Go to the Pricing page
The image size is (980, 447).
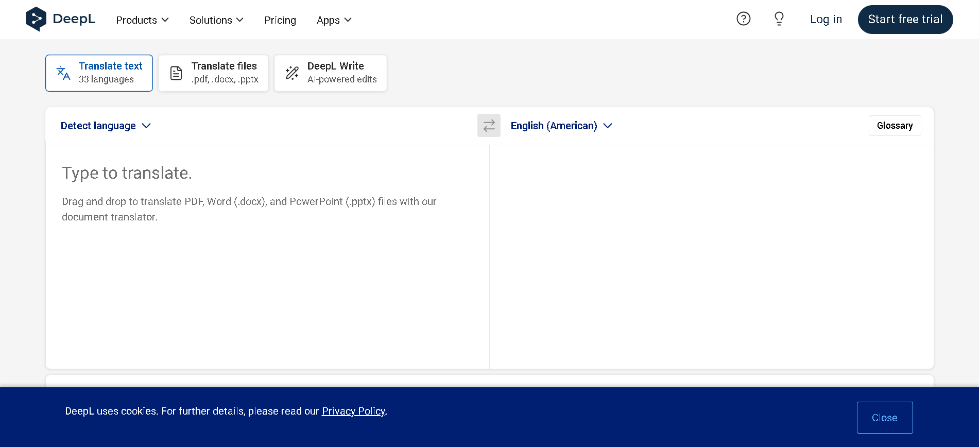point(280,20)
